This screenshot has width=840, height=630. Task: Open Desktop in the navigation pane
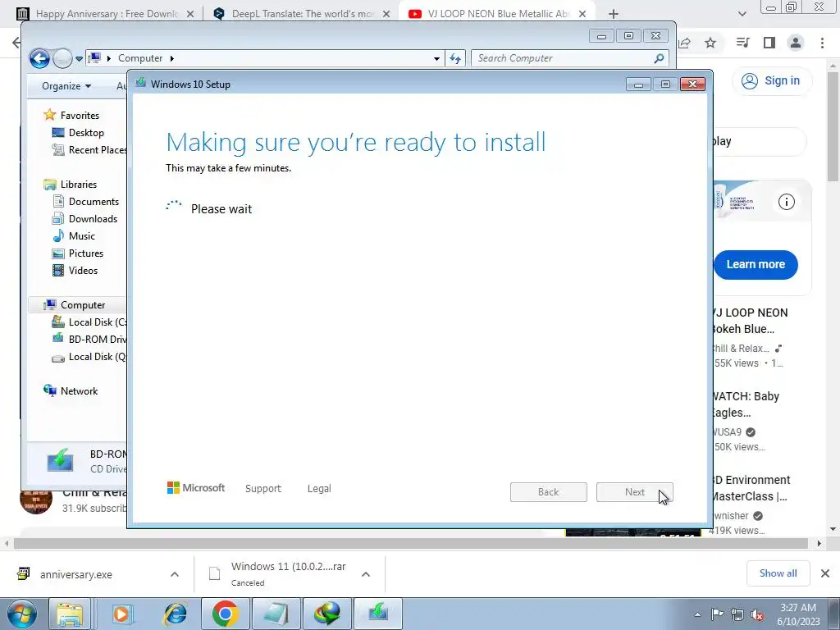86,133
